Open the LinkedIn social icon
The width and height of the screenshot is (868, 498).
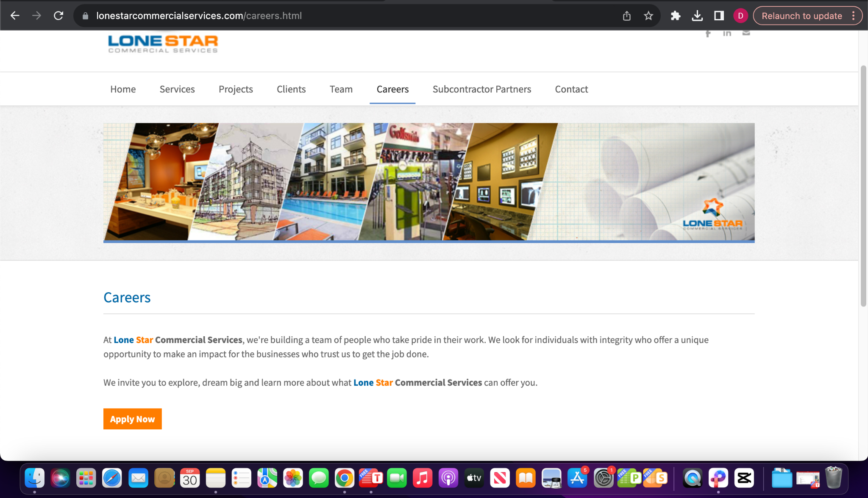727,33
